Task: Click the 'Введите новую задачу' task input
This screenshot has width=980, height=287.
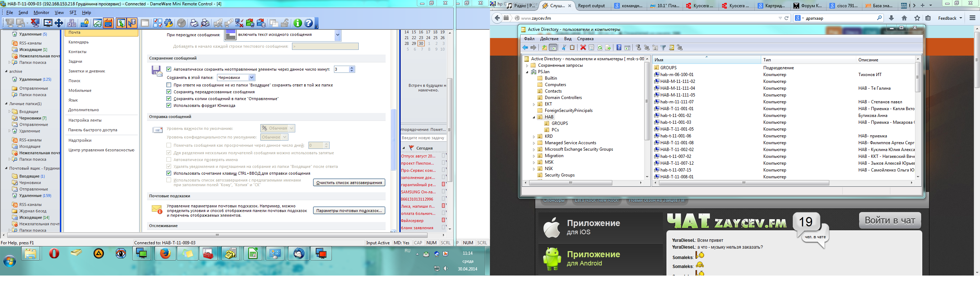Action: pos(423,138)
